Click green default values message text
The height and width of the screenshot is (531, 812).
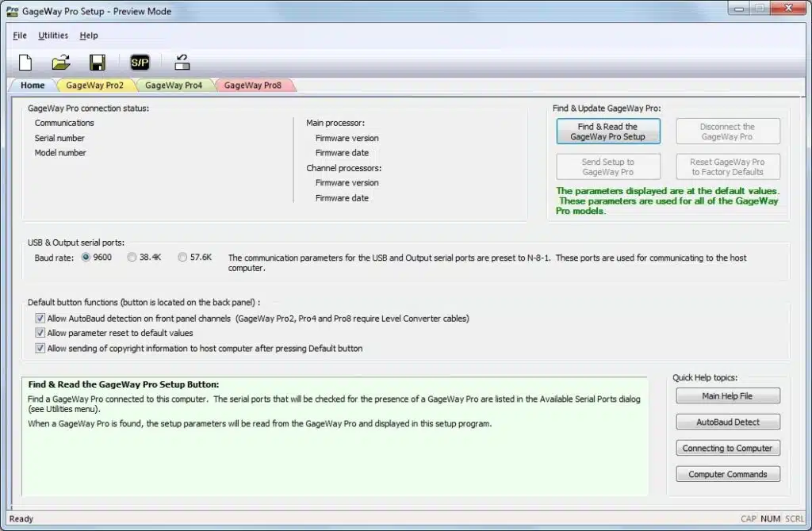click(668, 201)
